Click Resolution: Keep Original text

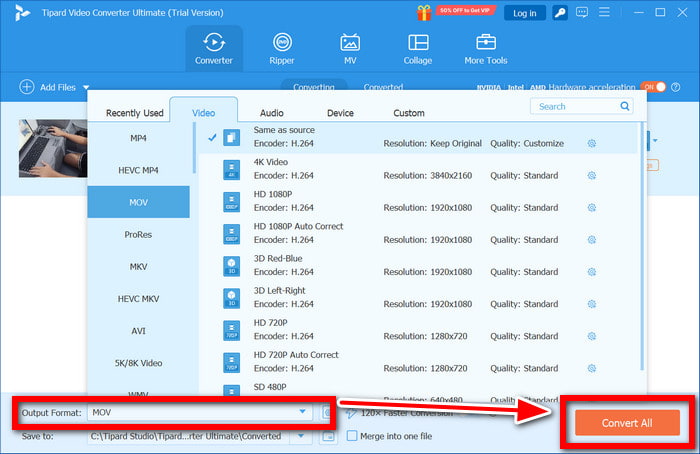(432, 143)
